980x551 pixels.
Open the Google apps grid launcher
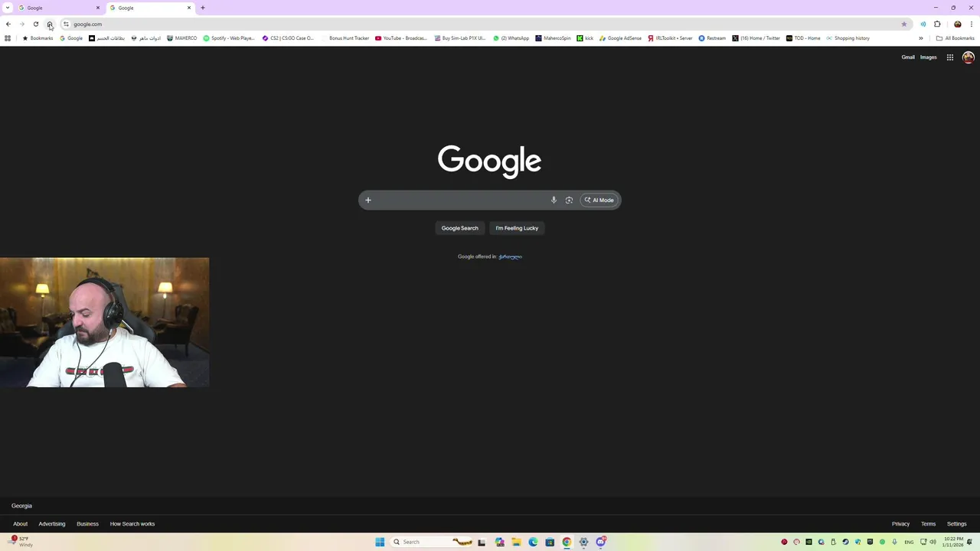point(950,57)
